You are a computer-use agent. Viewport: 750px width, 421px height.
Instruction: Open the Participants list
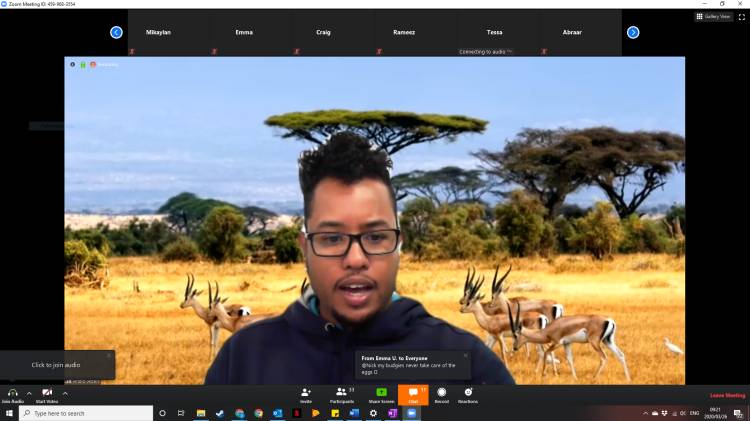click(x=344, y=394)
